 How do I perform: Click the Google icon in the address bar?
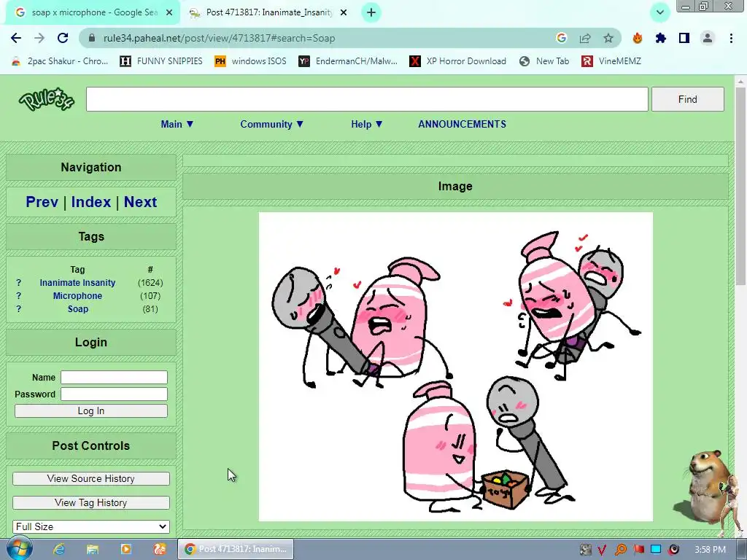pyautogui.click(x=561, y=38)
